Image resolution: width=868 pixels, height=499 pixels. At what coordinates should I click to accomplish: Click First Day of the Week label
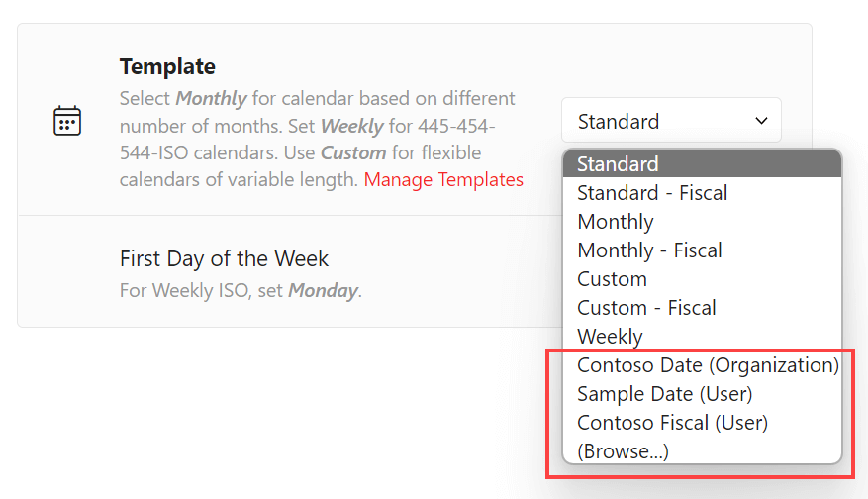[x=225, y=258]
